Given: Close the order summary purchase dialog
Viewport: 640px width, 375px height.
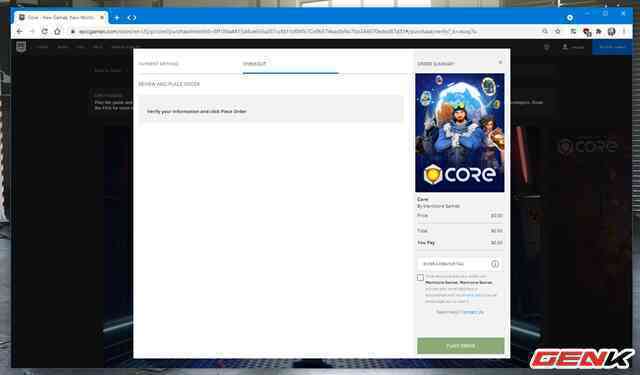Looking at the screenshot, I should [x=500, y=62].
